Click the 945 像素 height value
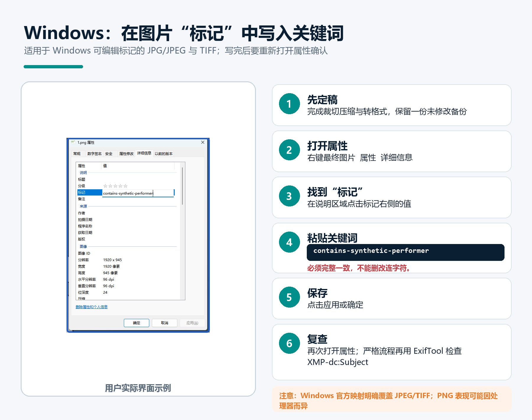The width and height of the screenshot is (532, 420). pos(111,273)
